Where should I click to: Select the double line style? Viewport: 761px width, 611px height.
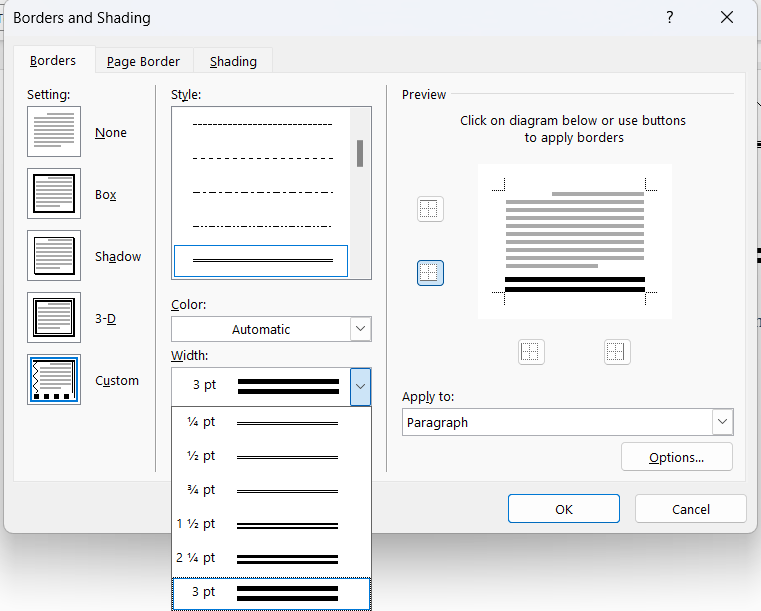point(261,261)
